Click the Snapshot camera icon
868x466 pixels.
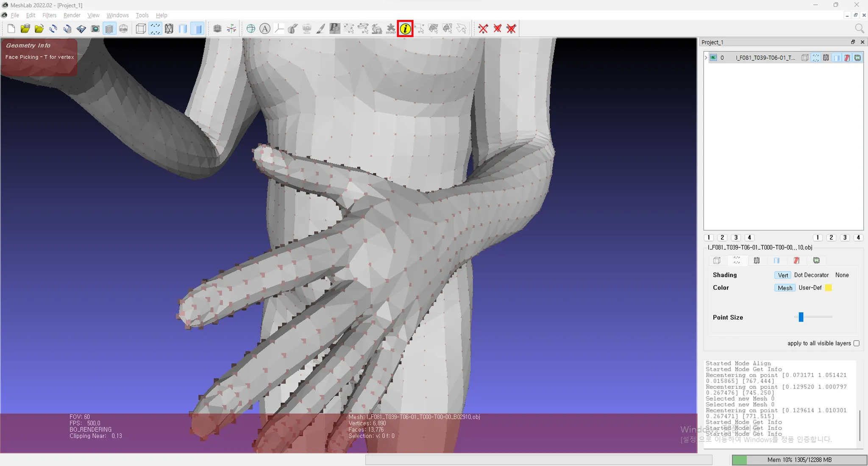95,29
